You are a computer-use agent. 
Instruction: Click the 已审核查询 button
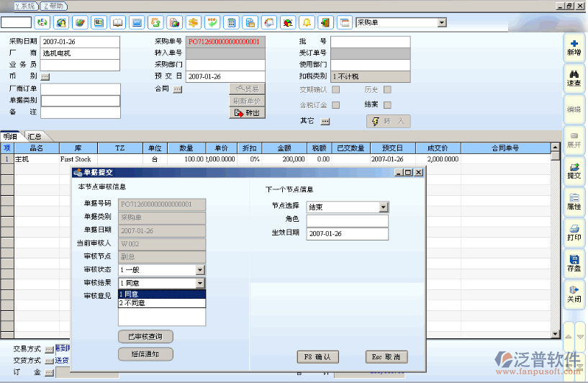tap(145, 337)
